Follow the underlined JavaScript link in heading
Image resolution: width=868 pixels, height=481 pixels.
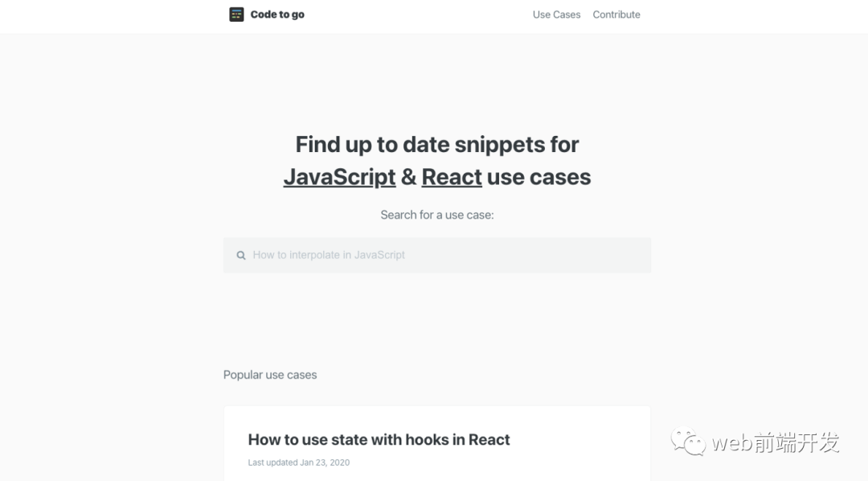click(x=339, y=177)
